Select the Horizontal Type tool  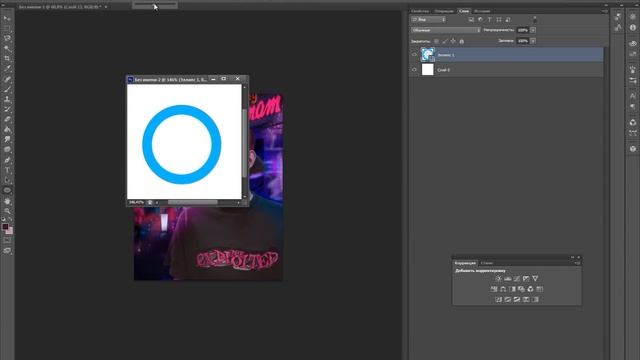click(7, 170)
